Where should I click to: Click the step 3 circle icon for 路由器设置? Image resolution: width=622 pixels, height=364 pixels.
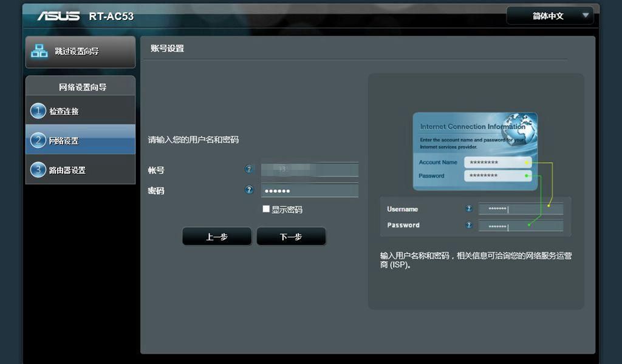pyautogui.click(x=38, y=170)
